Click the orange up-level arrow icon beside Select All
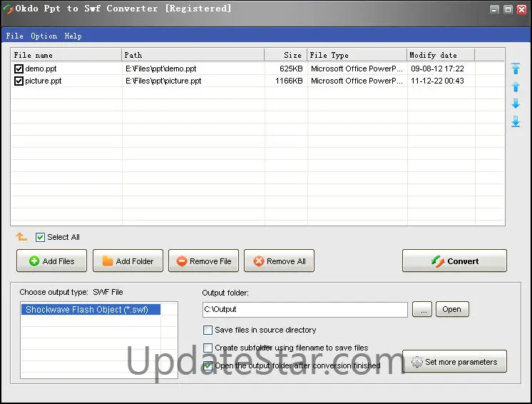The image size is (532, 404). click(21, 237)
